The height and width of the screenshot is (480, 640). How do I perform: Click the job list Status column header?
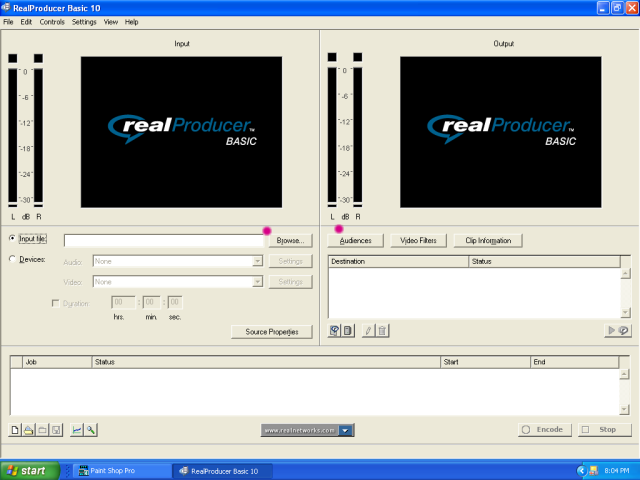click(266, 362)
